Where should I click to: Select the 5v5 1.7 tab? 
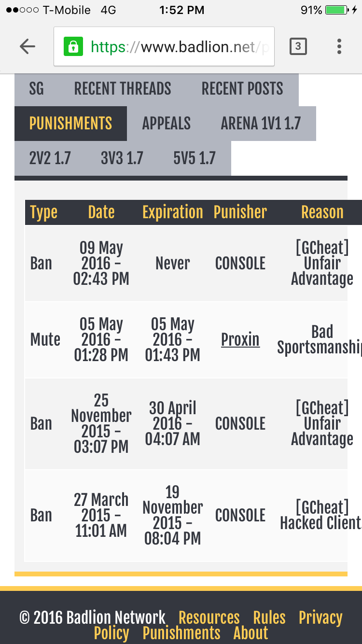(195, 158)
